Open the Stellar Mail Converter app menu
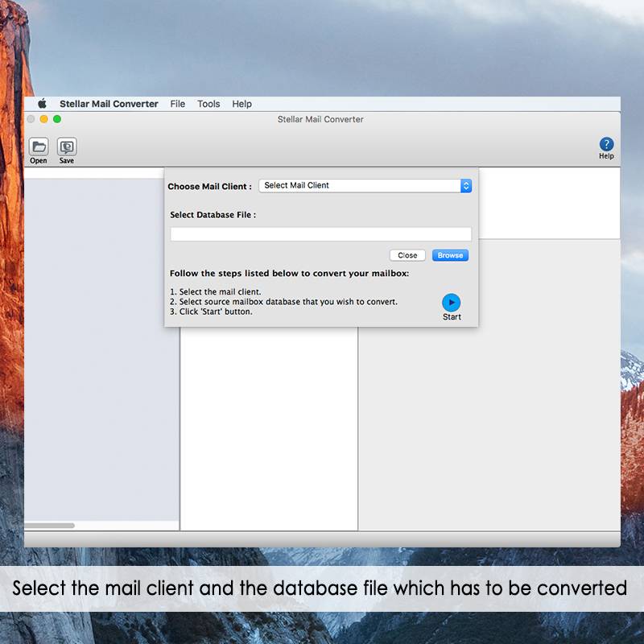Viewport: 644px width, 644px height. point(109,104)
